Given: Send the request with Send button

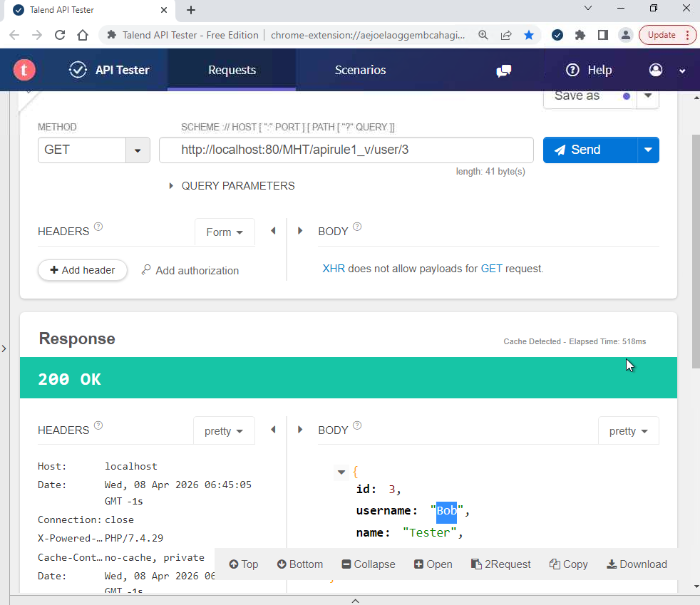Looking at the screenshot, I should click(x=590, y=150).
